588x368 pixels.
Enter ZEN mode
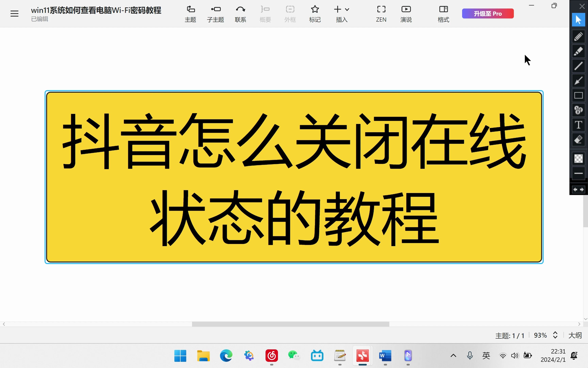tap(381, 14)
